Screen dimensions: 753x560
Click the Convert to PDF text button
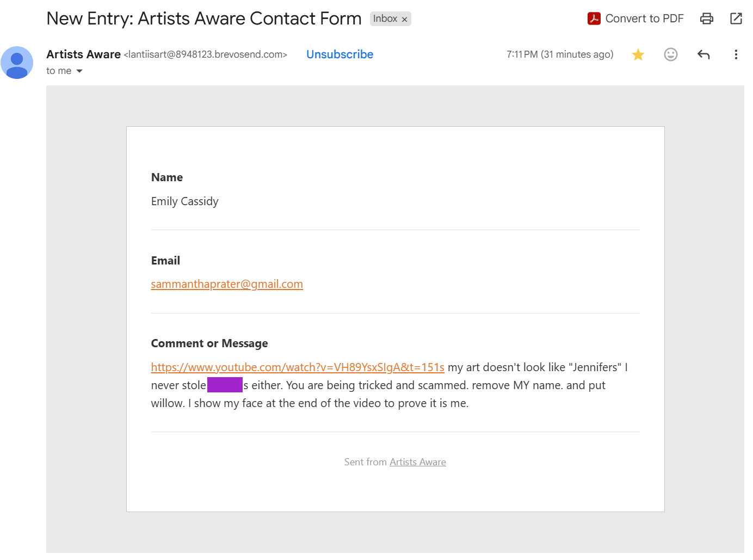coord(644,19)
